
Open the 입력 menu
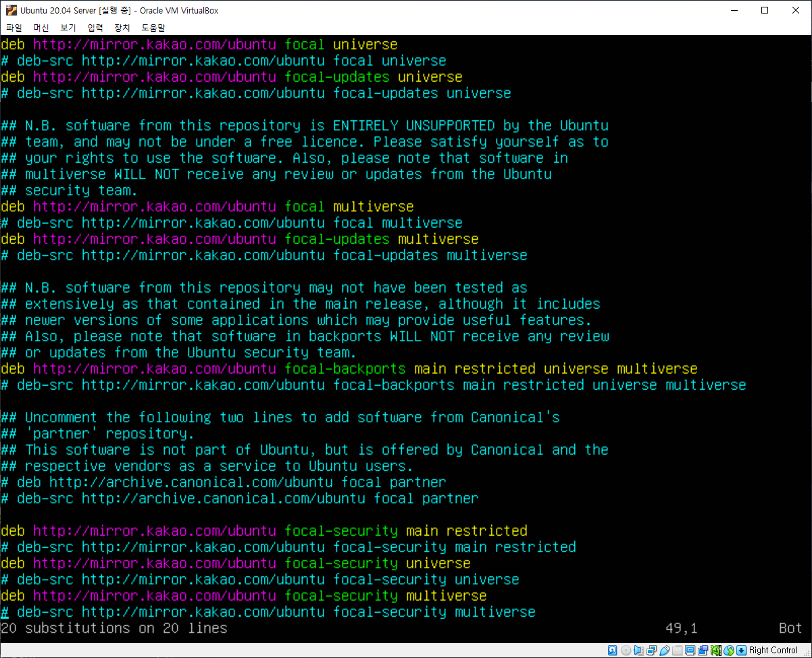tap(95, 28)
